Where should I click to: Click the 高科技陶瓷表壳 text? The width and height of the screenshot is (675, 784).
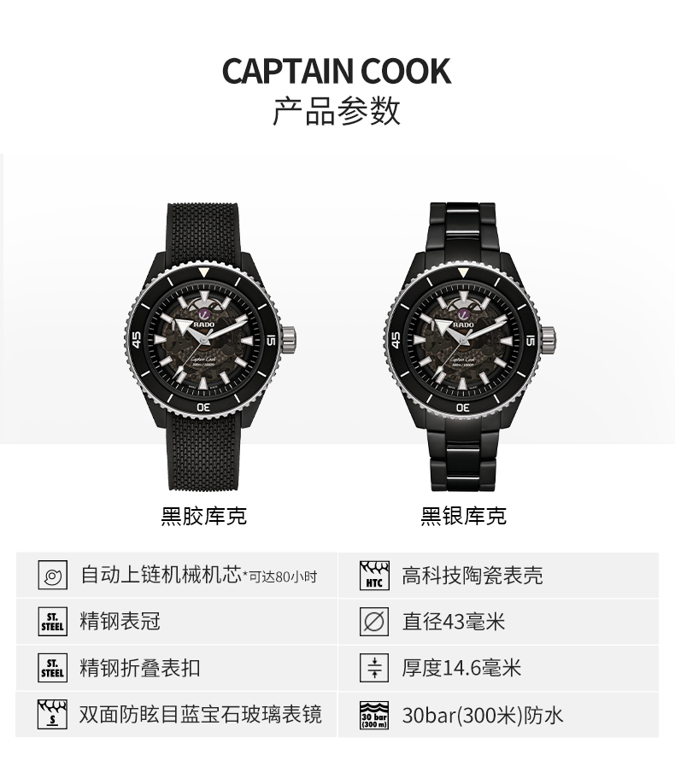472,575
